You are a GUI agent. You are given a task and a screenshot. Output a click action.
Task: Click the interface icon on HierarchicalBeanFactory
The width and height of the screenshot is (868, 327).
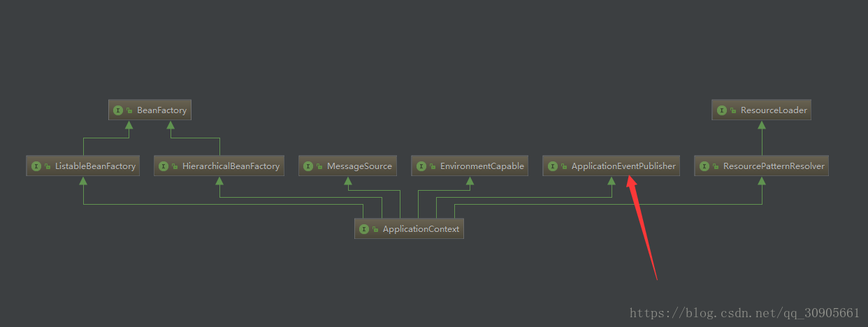[164, 166]
